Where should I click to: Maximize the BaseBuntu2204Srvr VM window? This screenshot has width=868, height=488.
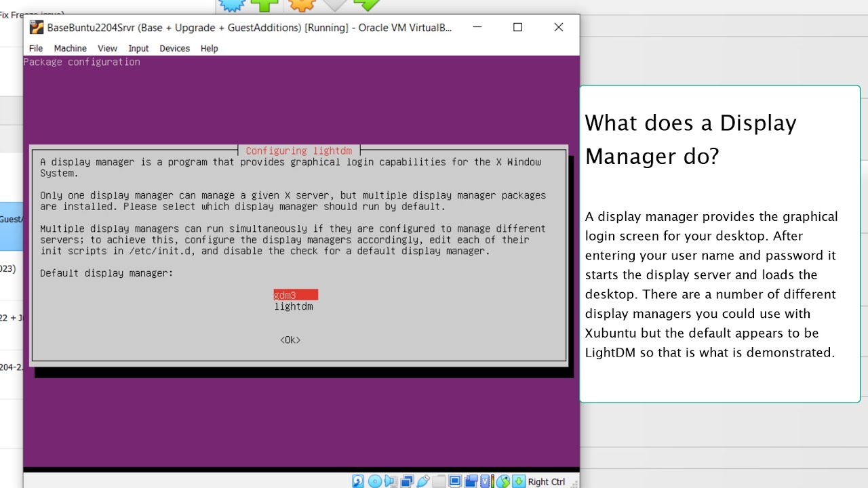pyautogui.click(x=518, y=27)
